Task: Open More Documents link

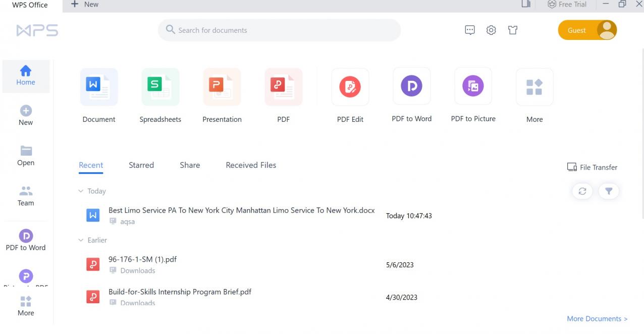Action: [597, 318]
